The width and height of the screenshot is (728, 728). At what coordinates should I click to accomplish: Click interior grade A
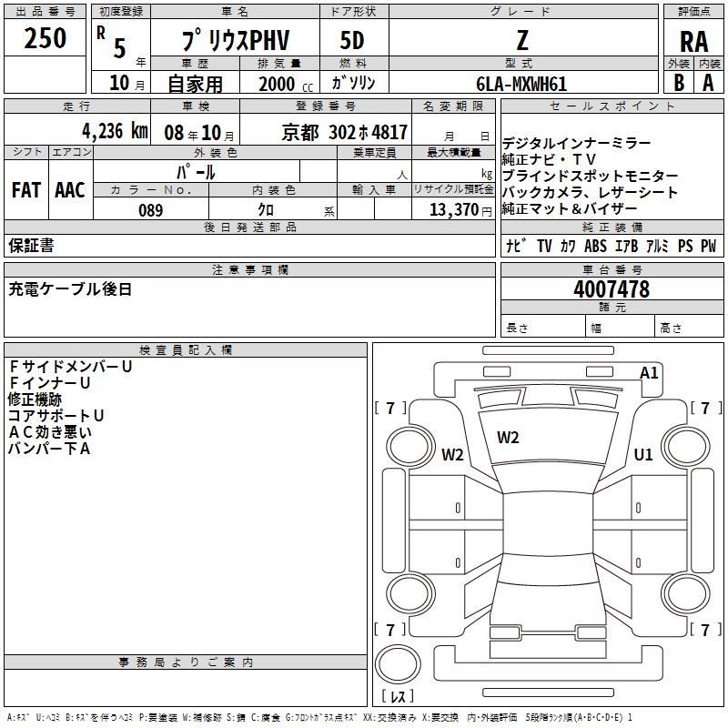click(708, 83)
